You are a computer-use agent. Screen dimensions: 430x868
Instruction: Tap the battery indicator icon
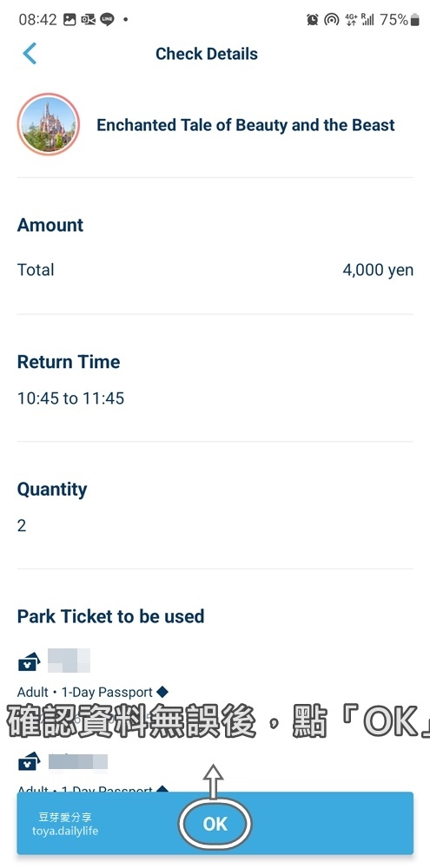[x=414, y=21]
